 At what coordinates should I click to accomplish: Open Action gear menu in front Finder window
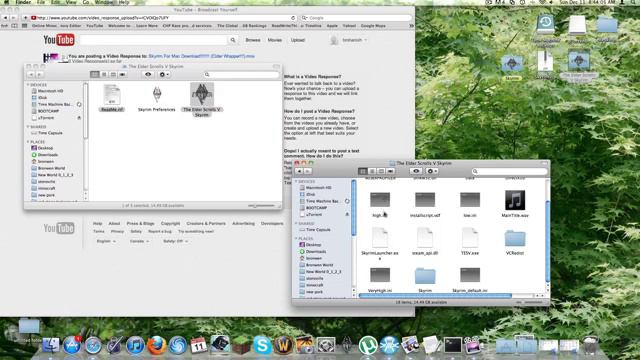(432, 171)
